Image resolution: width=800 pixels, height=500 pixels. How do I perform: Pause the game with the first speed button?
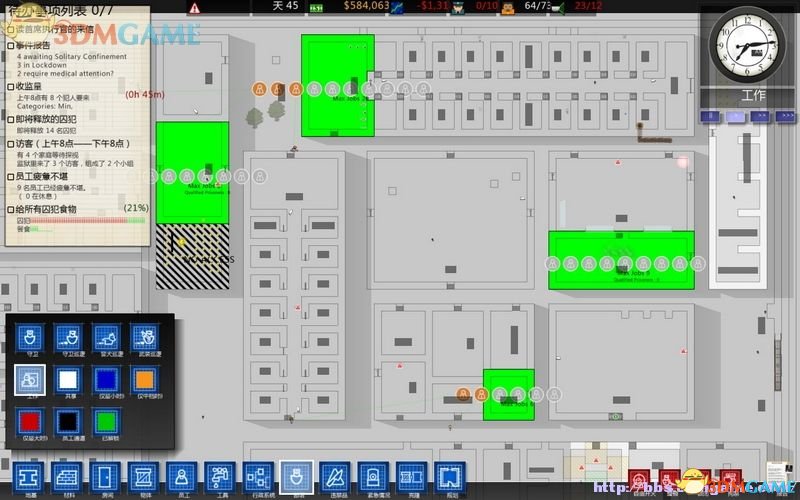pyautogui.click(x=710, y=116)
